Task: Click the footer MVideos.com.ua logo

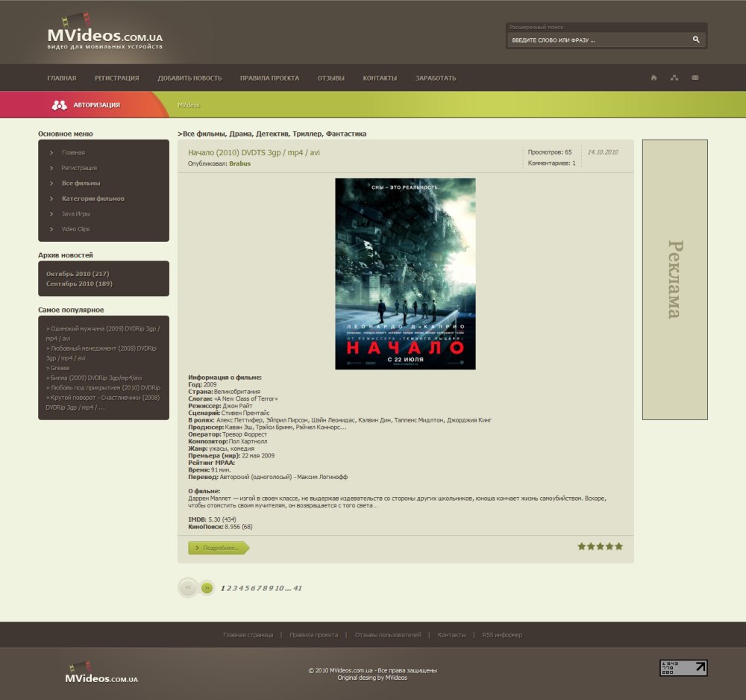Action: point(101,672)
